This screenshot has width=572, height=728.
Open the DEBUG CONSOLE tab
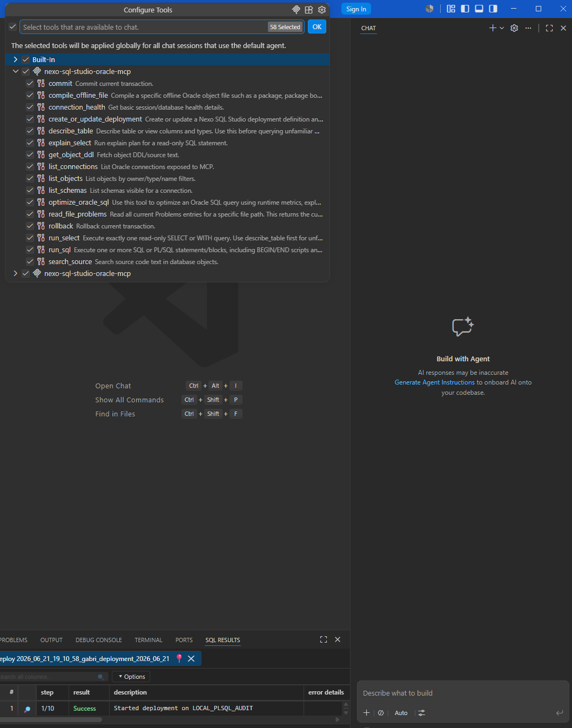(x=99, y=640)
